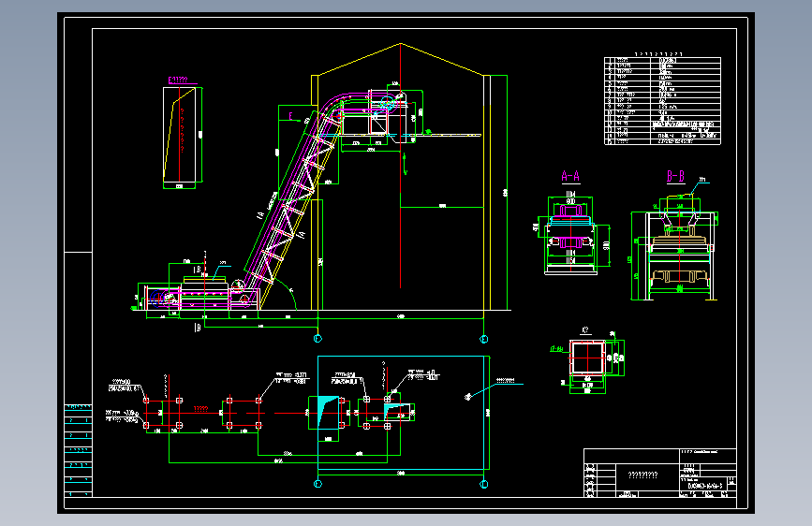Pick right axis bubble below plan view

pos(483,484)
